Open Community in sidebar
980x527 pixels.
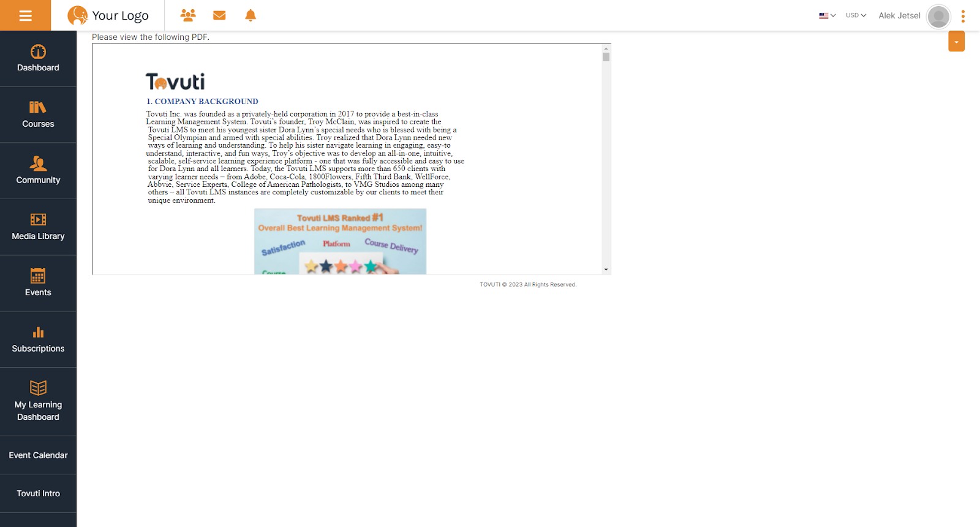tap(38, 171)
